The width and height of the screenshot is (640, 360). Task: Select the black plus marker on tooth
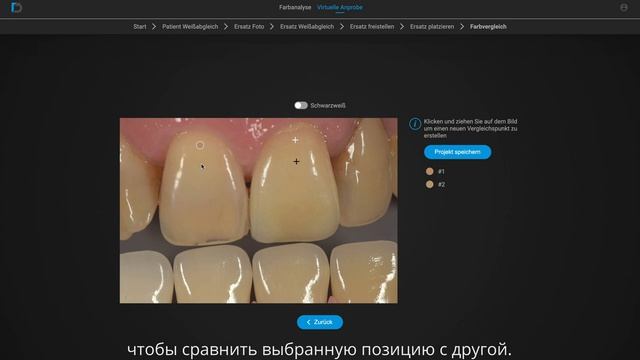tap(296, 162)
